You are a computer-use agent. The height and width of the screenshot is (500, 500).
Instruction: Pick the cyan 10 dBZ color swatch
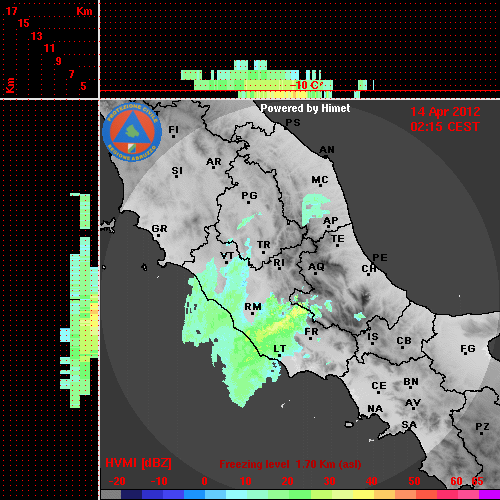pyautogui.click(x=237, y=494)
